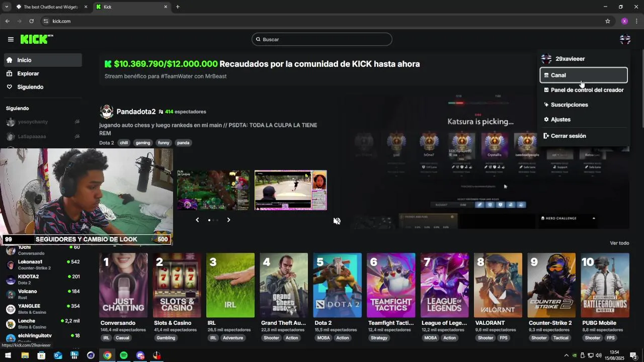Open Spotify from the taskbar
Image resolution: width=644 pixels, height=362 pixels.
(x=124, y=355)
